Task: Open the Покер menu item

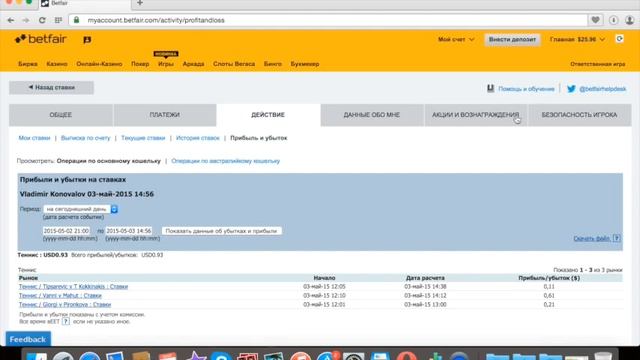Action: (140, 64)
